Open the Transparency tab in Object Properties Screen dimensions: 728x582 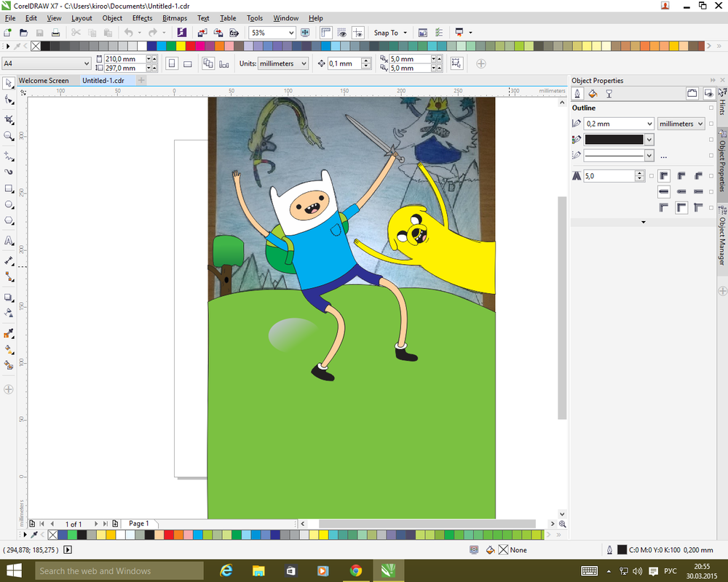click(609, 94)
